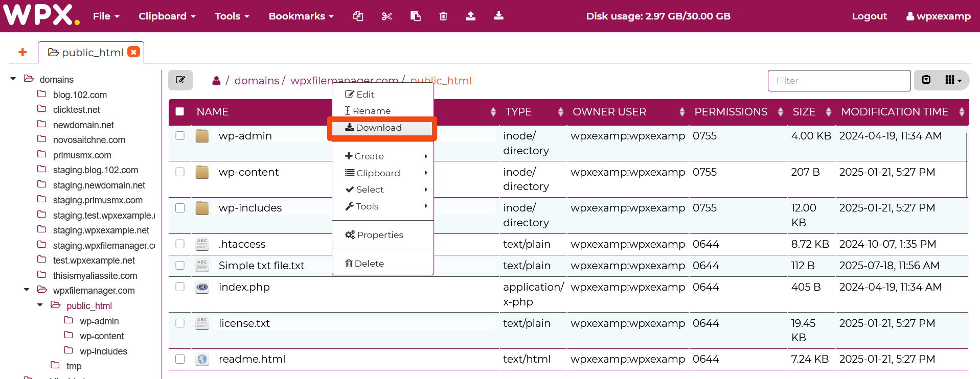Click the wp-content folder icon in file list
The height and width of the screenshot is (379, 980).
pos(202,172)
